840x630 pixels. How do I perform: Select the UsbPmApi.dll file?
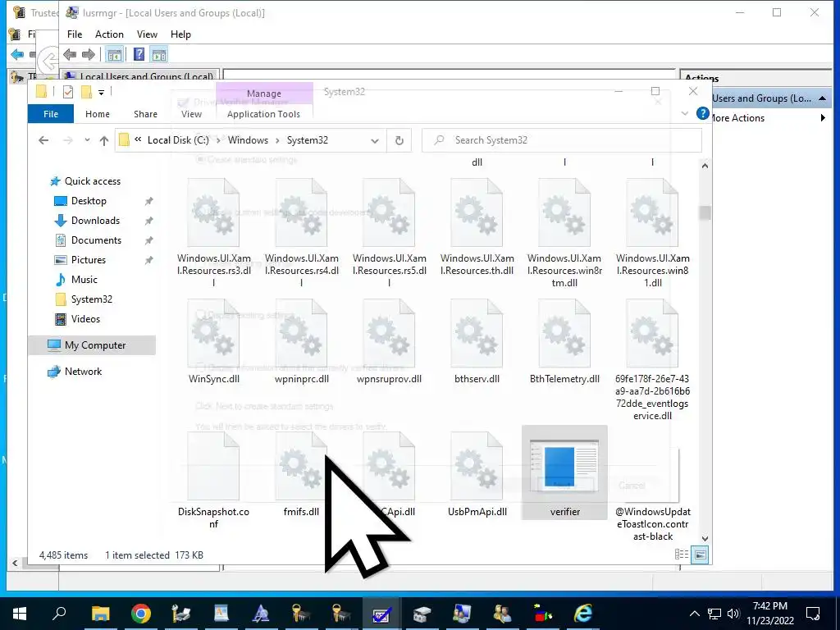(477, 475)
